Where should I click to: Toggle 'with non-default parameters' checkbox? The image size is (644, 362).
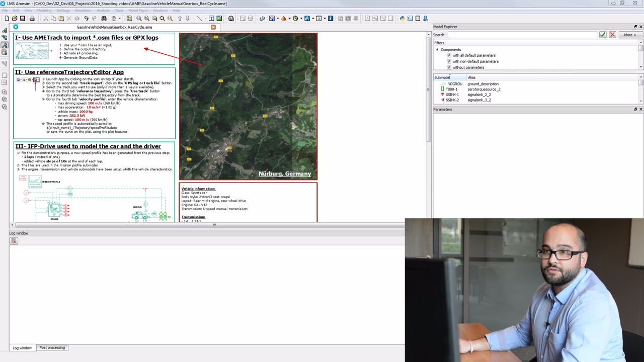(449, 61)
